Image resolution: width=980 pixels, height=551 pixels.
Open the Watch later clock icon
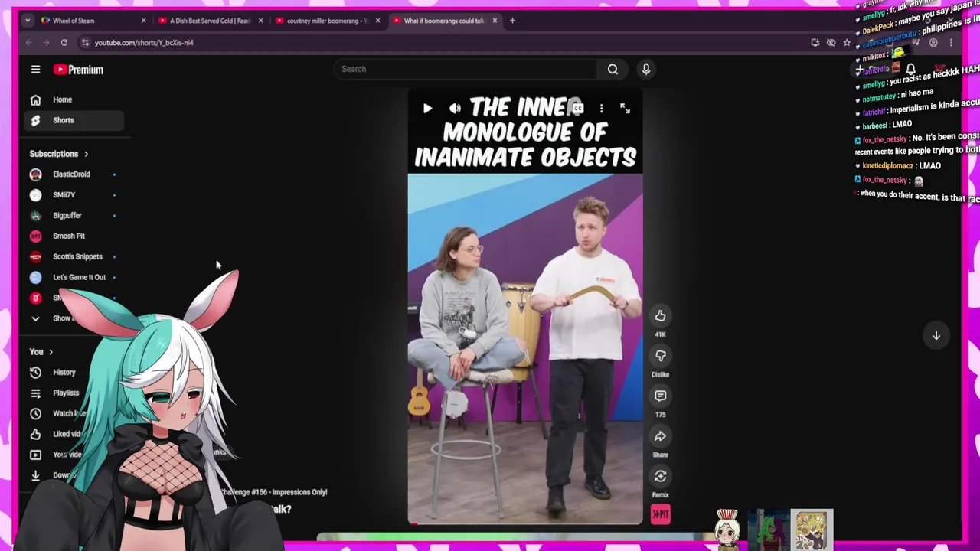(x=35, y=414)
